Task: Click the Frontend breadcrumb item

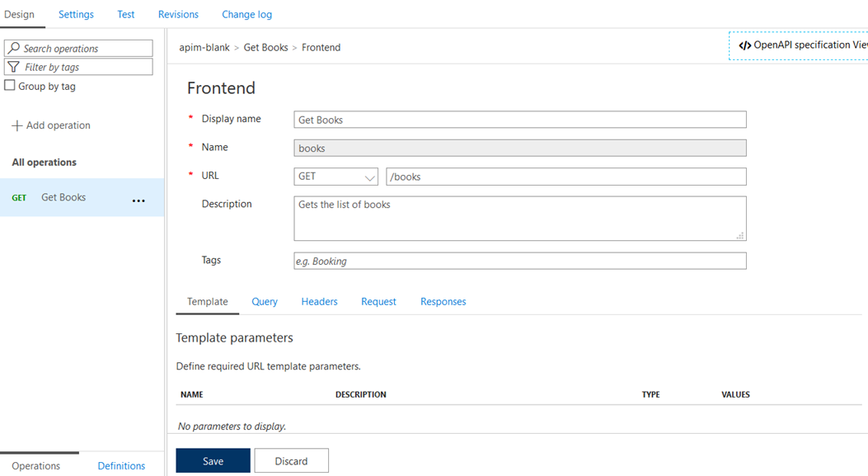Action: pos(321,48)
